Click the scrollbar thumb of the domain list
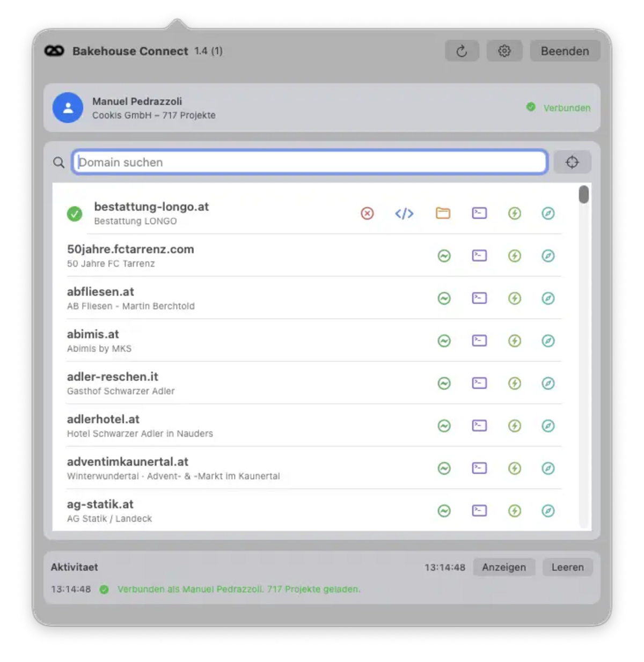644x662 pixels. point(584,194)
